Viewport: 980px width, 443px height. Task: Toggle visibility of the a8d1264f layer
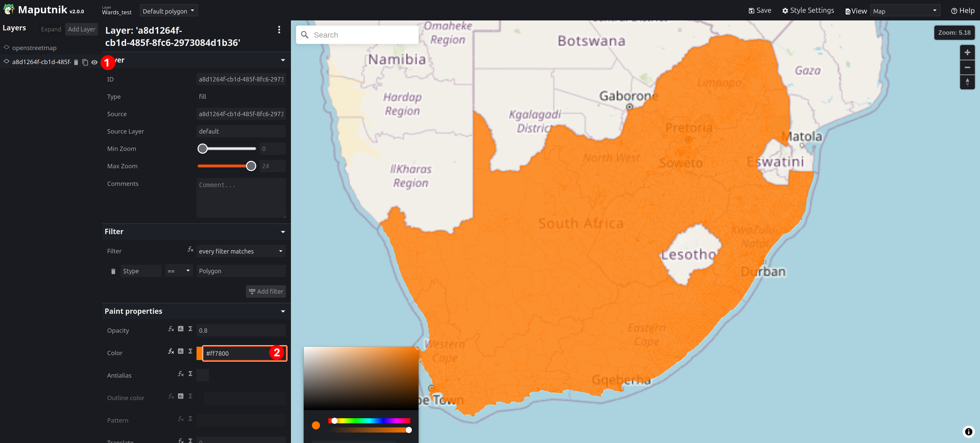[x=94, y=62]
